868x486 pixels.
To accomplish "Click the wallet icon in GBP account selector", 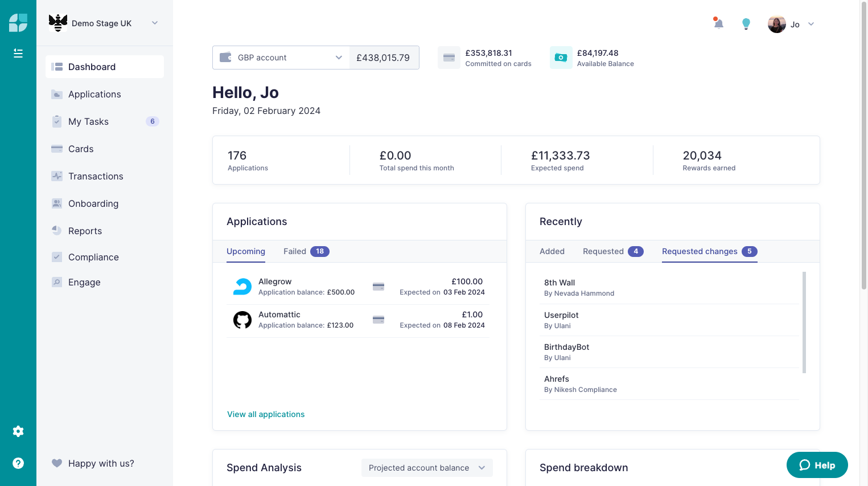I will 225,58.
